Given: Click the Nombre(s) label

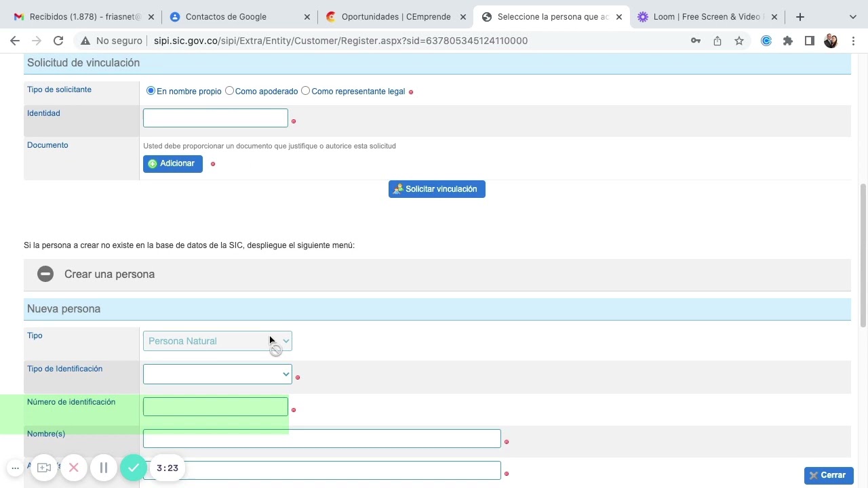Looking at the screenshot, I should tap(46, 434).
